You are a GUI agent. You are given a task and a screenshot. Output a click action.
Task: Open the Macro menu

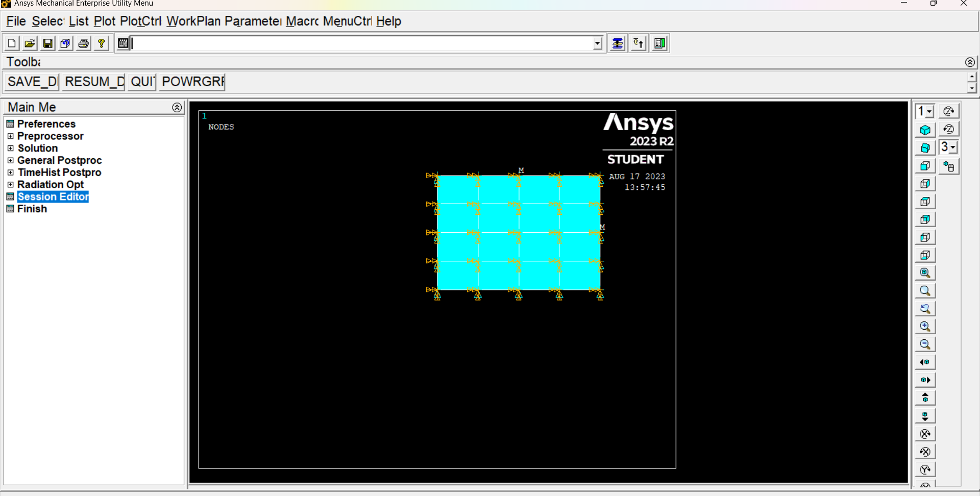pyautogui.click(x=302, y=21)
